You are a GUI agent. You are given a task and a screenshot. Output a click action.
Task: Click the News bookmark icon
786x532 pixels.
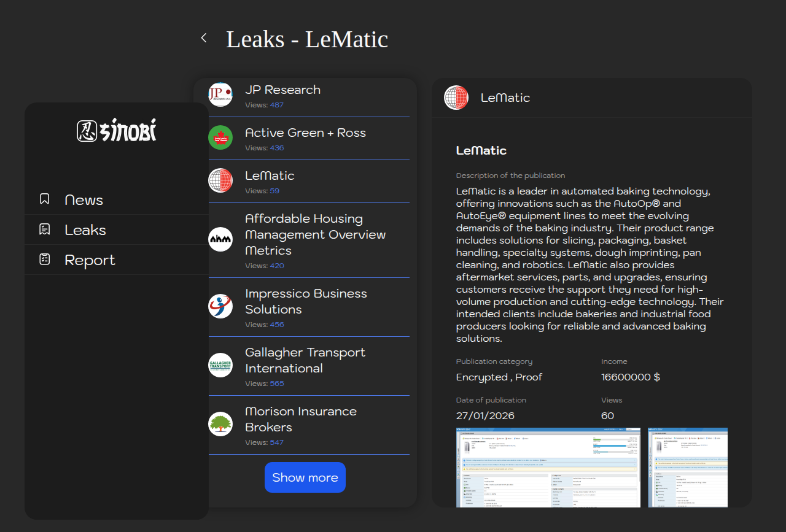tap(44, 199)
